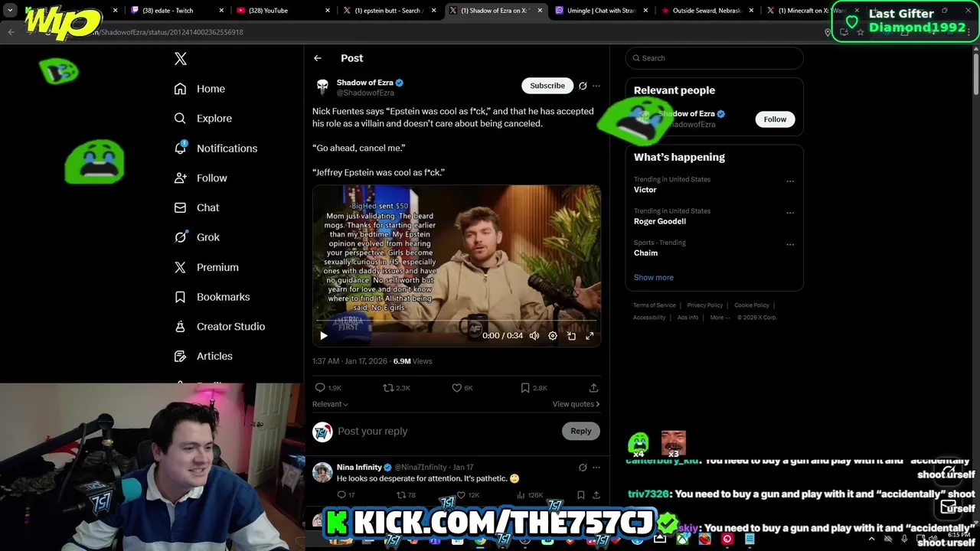Open Bookmarks in sidebar

coord(211,297)
